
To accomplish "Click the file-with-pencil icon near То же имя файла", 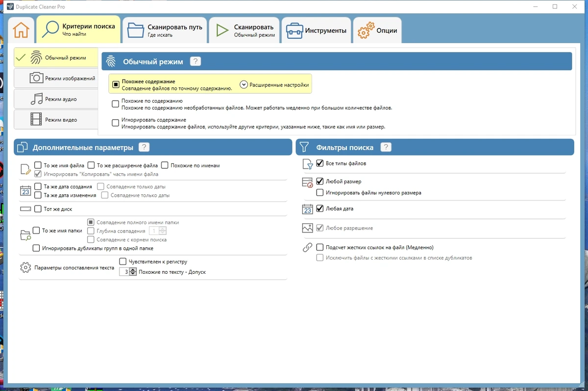I will (25, 170).
